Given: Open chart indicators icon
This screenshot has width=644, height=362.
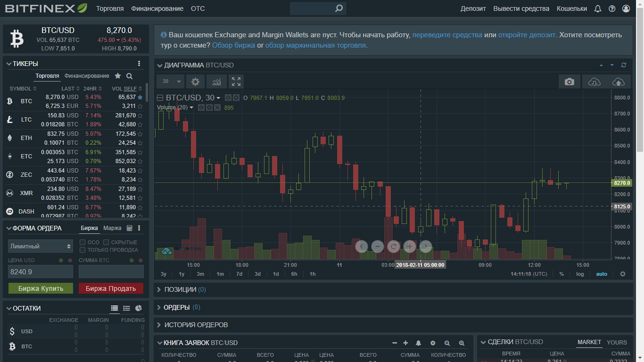Looking at the screenshot, I should click(x=216, y=82).
